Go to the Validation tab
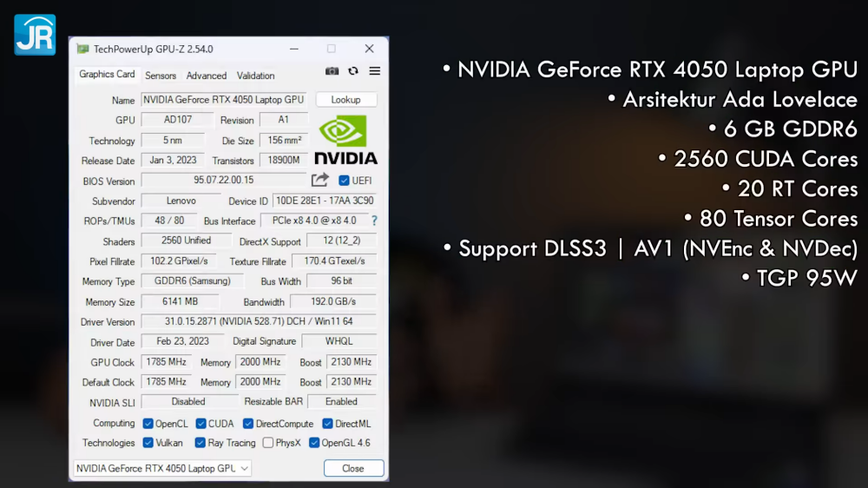The image size is (868, 488). coord(256,76)
